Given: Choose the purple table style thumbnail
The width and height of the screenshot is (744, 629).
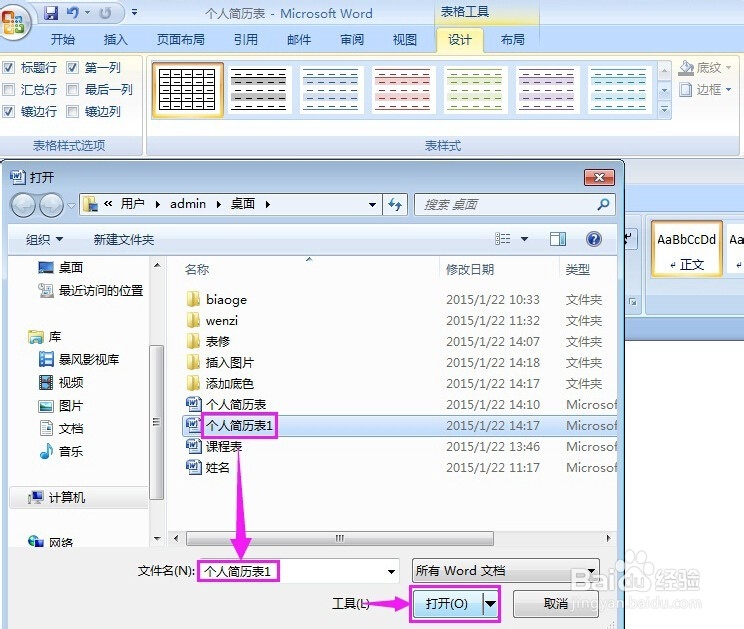Looking at the screenshot, I should tap(546, 90).
